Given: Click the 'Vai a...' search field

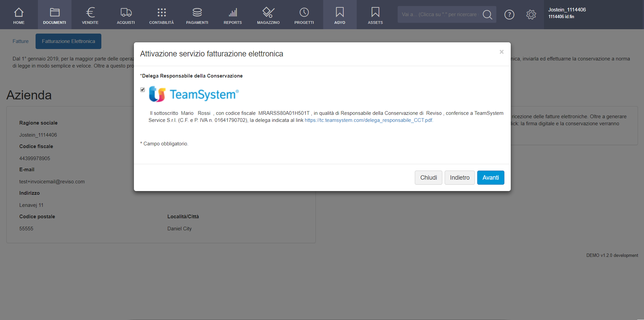Looking at the screenshot, I should click(x=440, y=14).
